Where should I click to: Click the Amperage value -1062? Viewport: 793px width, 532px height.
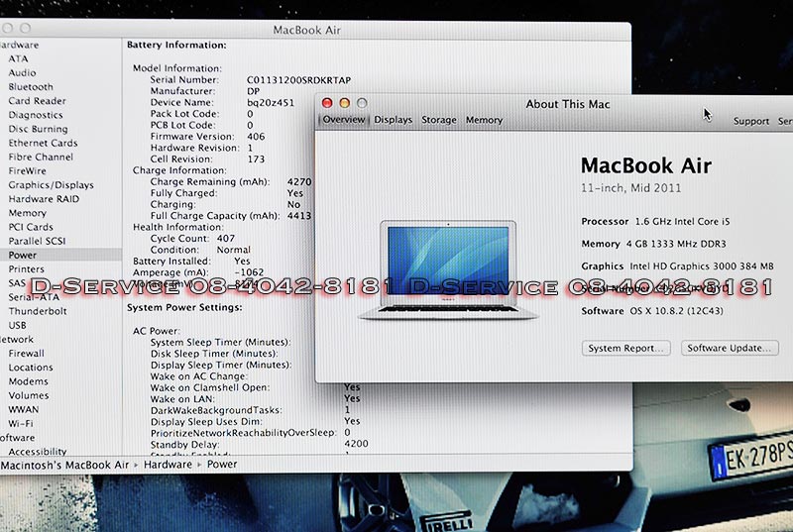tap(250, 272)
